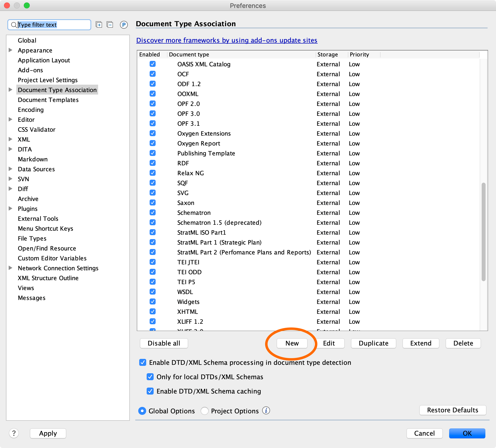
Task: Click the P project-pages filter icon
Action: point(123,25)
